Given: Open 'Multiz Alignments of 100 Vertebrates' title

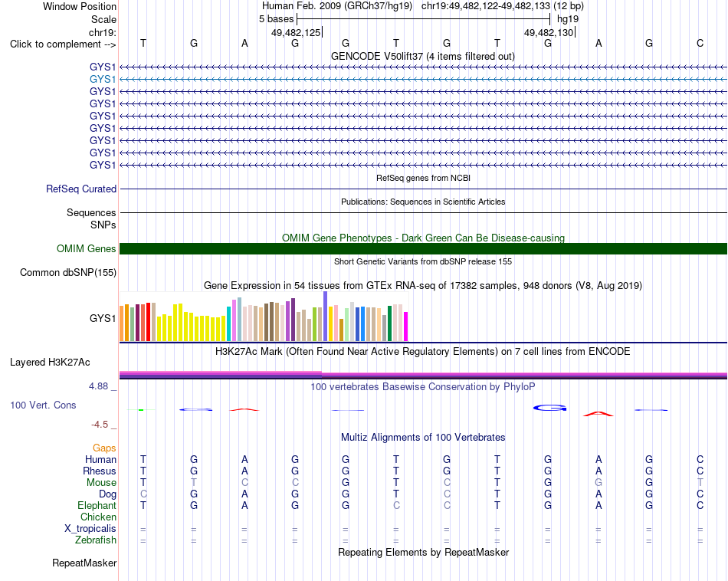Looking at the screenshot, I should click(x=423, y=438).
